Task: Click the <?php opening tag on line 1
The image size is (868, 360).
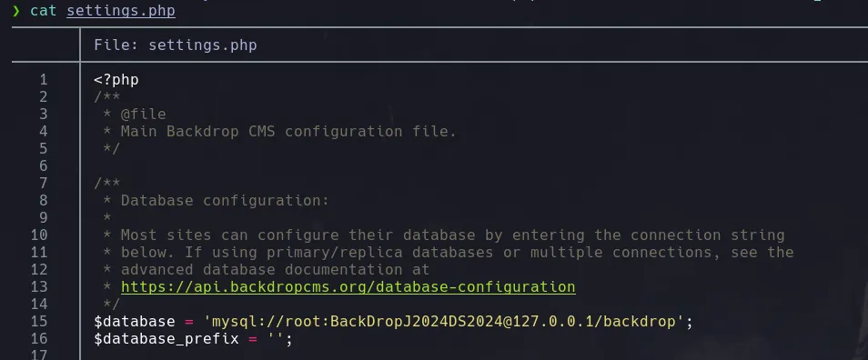Action: (116, 80)
